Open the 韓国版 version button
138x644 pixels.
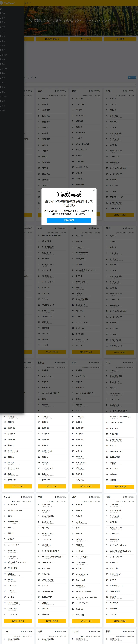click(120, 39)
